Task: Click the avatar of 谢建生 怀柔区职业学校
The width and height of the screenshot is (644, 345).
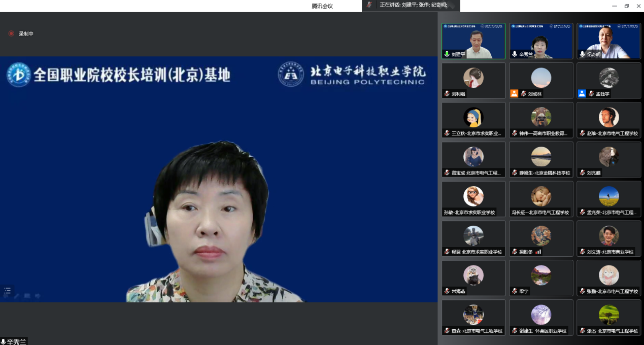Action: tap(541, 315)
